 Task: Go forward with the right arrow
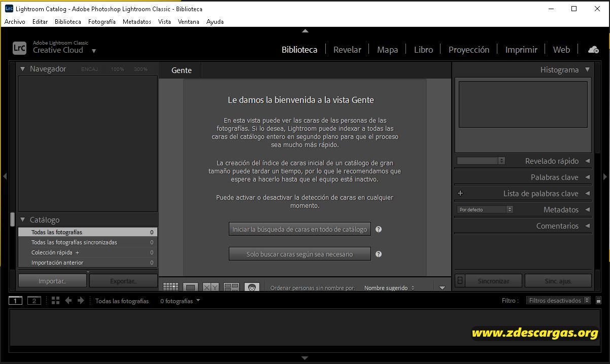(x=81, y=301)
